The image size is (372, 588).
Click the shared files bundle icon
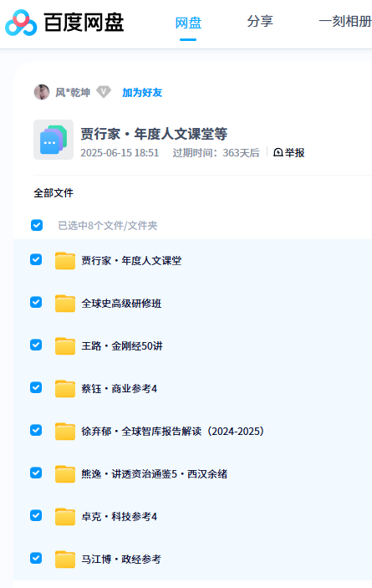[54, 140]
